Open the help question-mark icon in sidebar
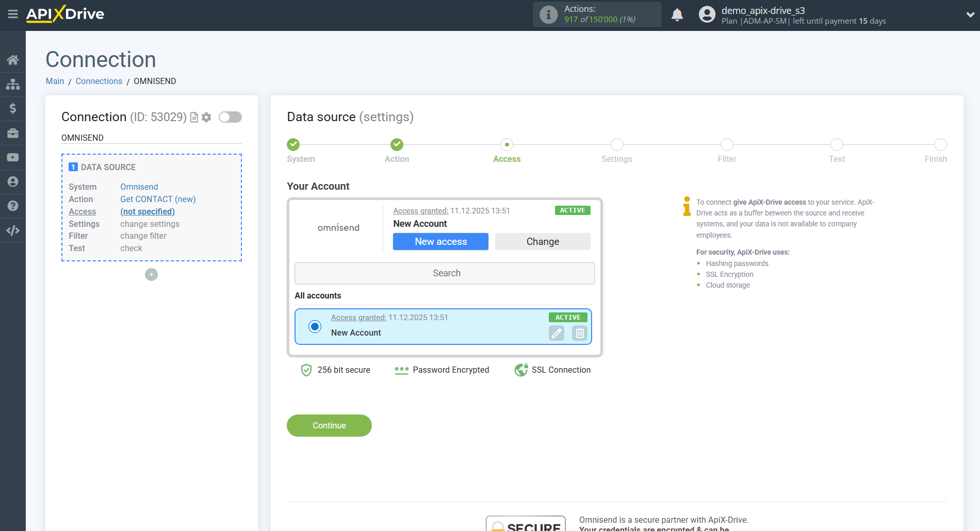The width and height of the screenshot is (980, 531). click(x=13, y=206)
